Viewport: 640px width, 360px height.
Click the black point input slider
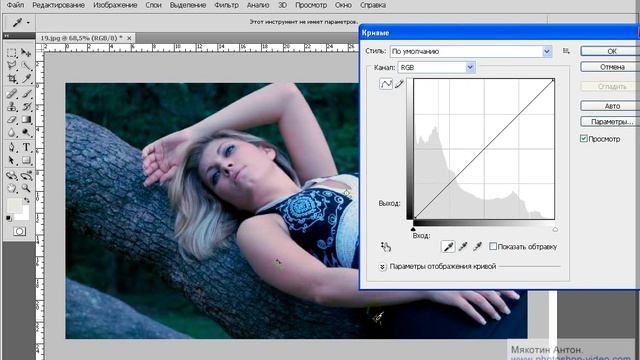pyautogui.click(x=413, y=229)
